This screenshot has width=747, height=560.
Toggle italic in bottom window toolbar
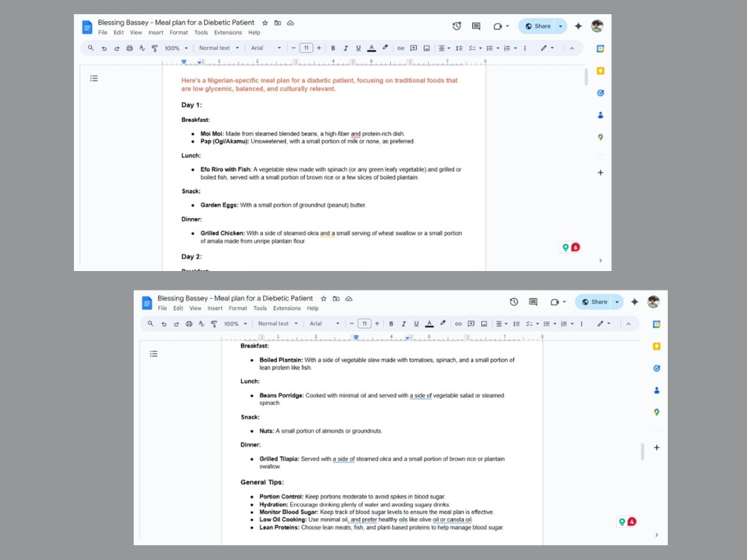[403, 324]
